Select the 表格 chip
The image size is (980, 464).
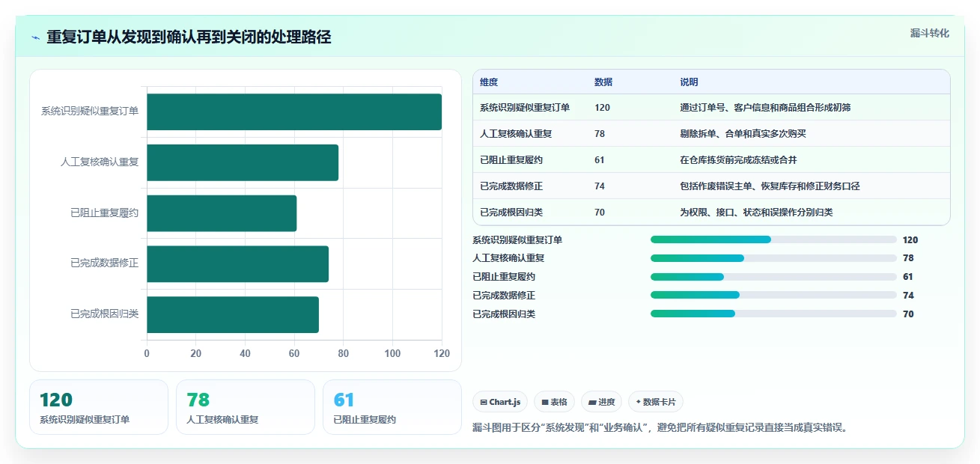554,402
